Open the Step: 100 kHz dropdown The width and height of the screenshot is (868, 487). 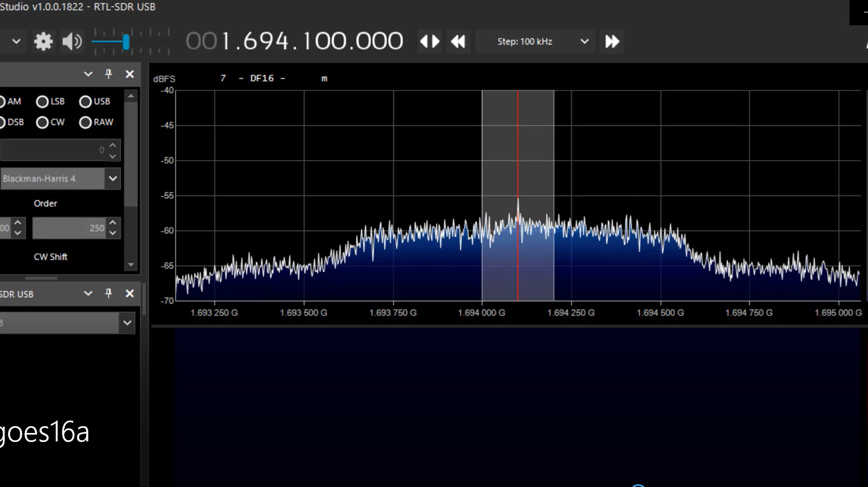pos(584,41)
